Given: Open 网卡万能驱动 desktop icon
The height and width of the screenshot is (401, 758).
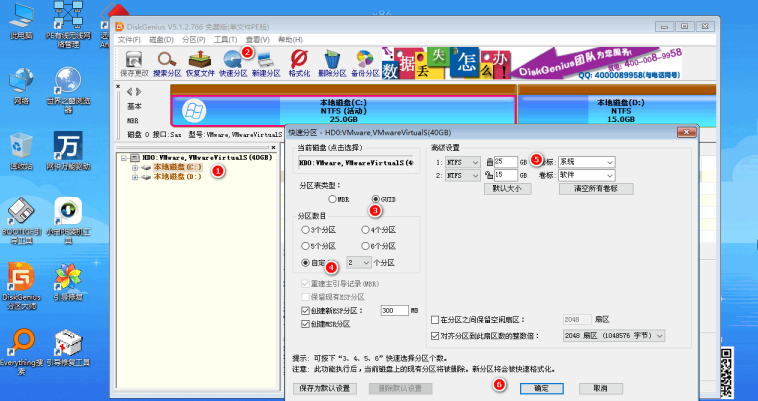Looking at the screenshot, I should [68, 151].
